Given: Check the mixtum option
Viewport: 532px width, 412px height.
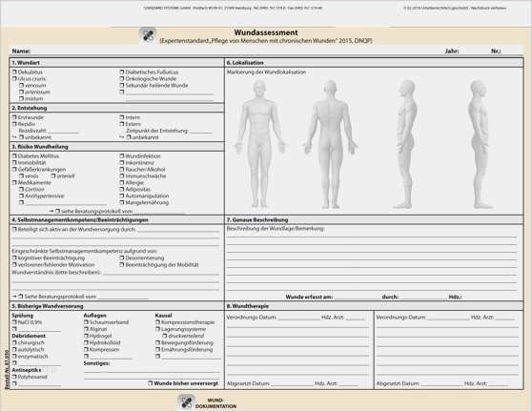Looking at the screenshot, I should [x=21, y=99].
